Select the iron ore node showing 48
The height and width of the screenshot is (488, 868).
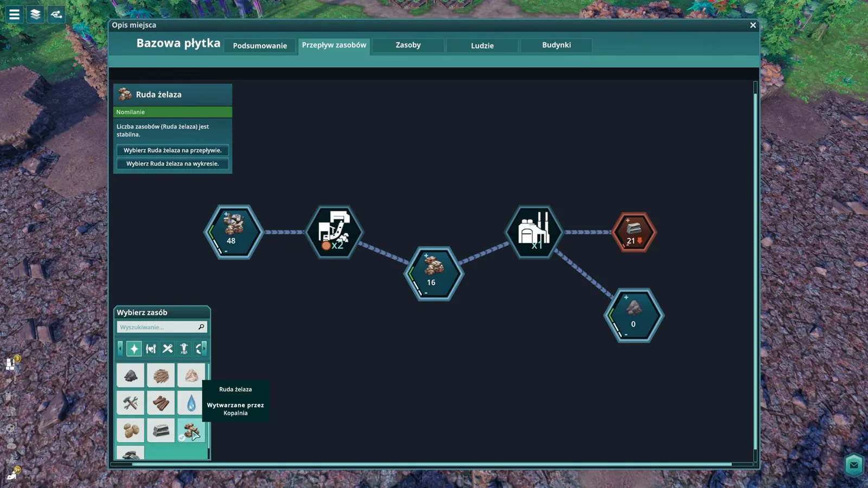pyautogui.click(x=233, y=232)
